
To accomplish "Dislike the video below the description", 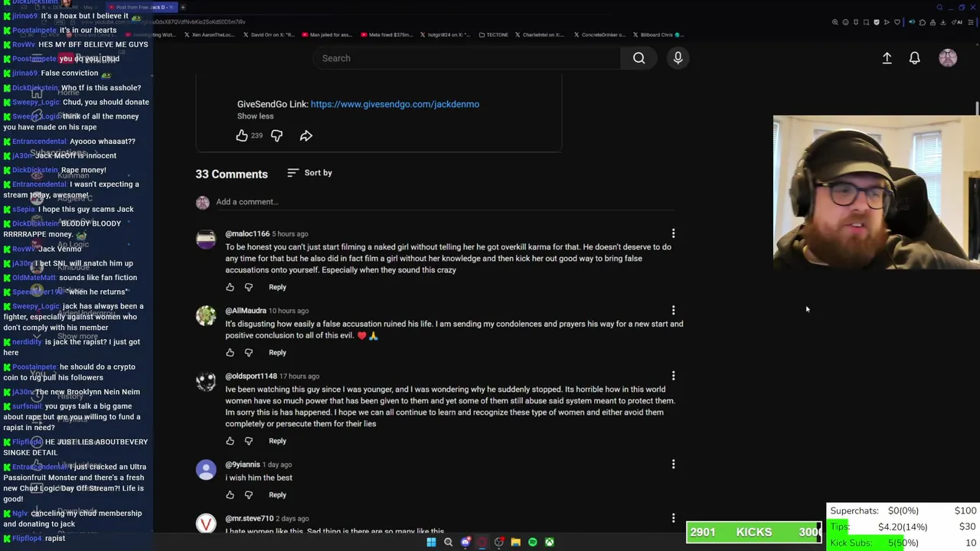I will [x=276, y=135].
